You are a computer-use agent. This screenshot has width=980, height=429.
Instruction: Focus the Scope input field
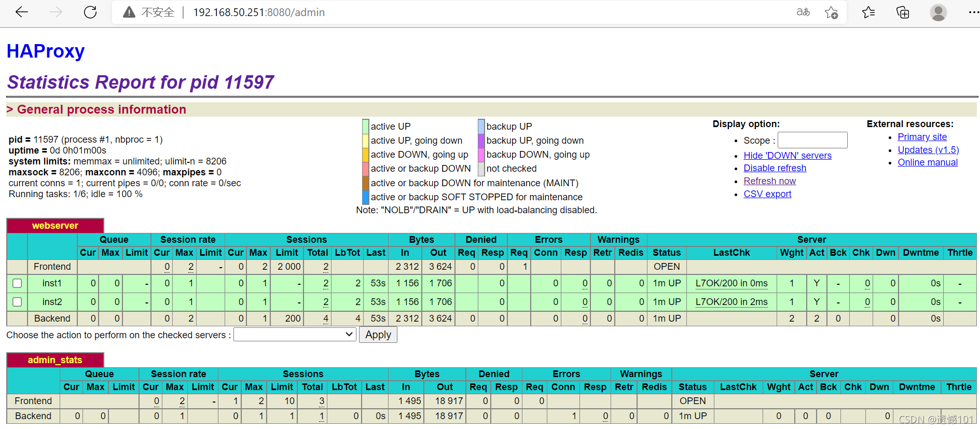coord(812,140)
